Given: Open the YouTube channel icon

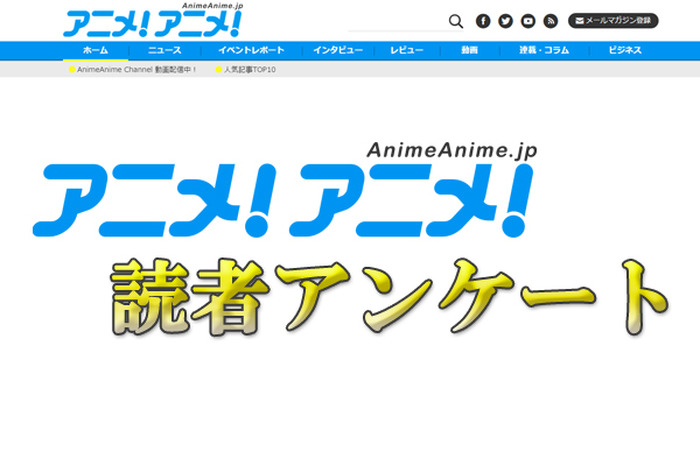Looking at the screenshot, I should coord(528,21).
